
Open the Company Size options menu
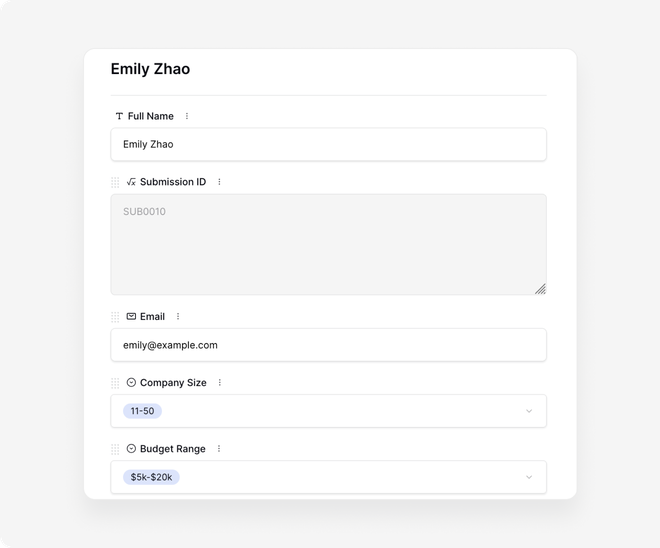[x=220, y=383]
